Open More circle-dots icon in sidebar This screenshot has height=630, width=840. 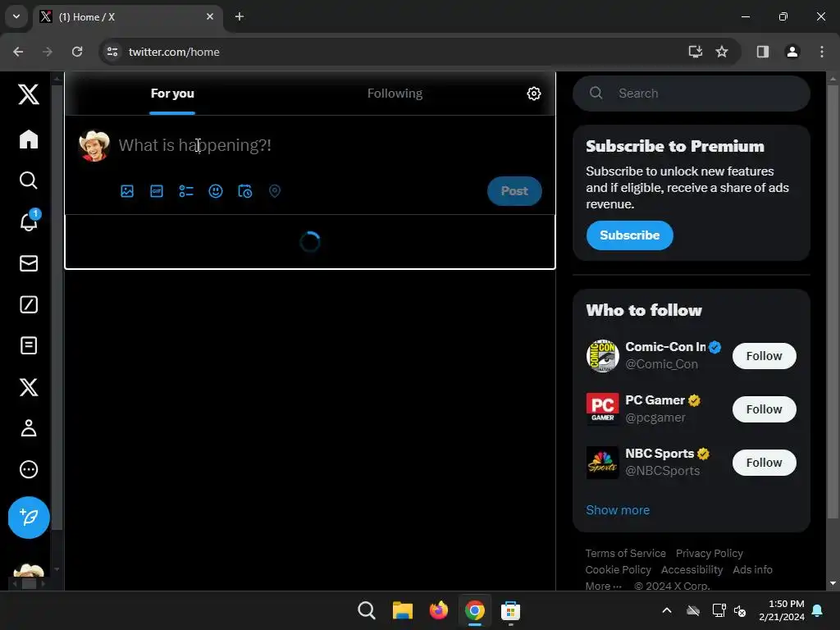(x=29, y=469)
